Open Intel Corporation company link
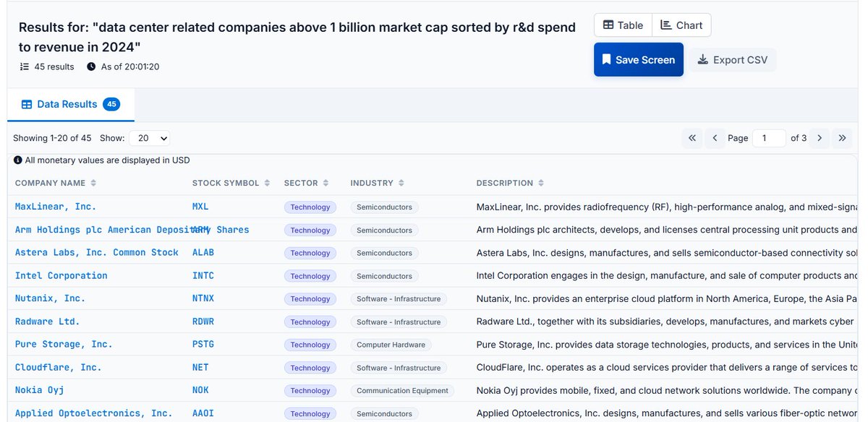Screen dimensions: 868x422 (61, 276)
